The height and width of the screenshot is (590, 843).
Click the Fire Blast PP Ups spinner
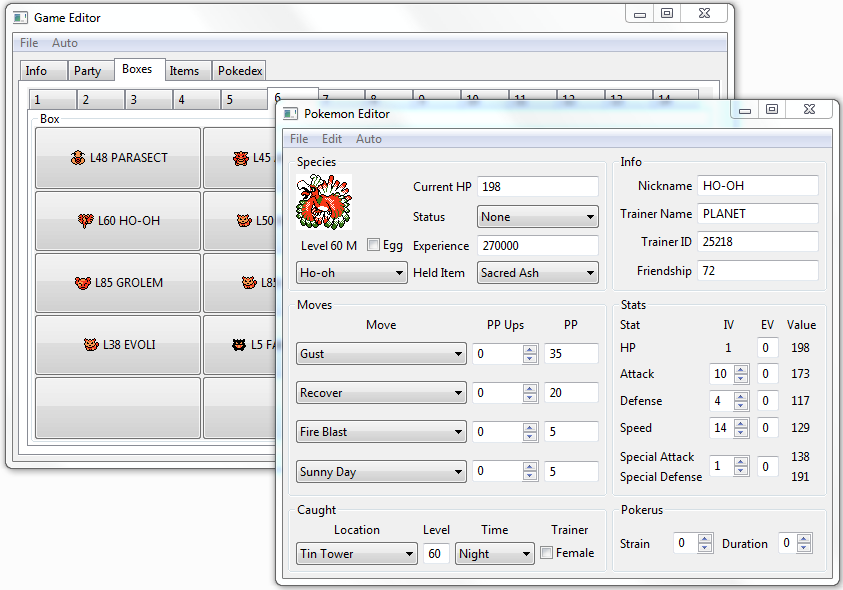(x=505, y=431)
